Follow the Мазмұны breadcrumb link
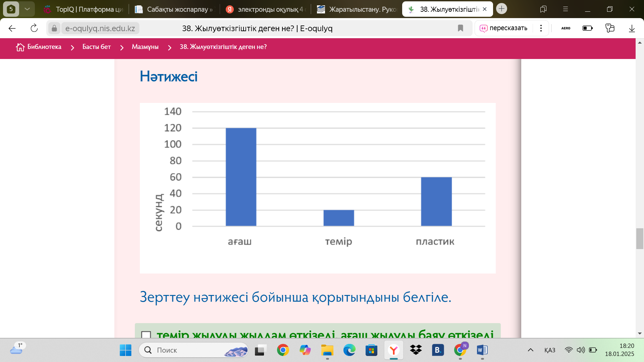 coord(145,47)
